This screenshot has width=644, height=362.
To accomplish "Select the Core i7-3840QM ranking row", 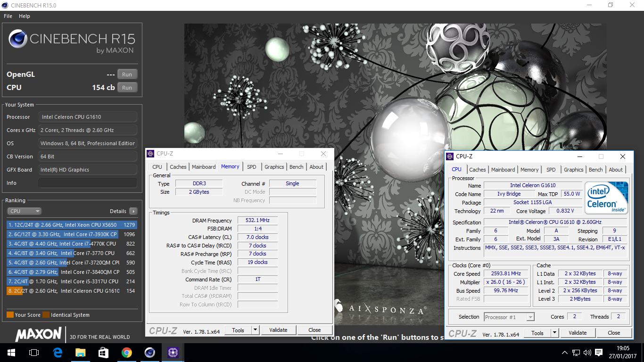I will [72, 272].
